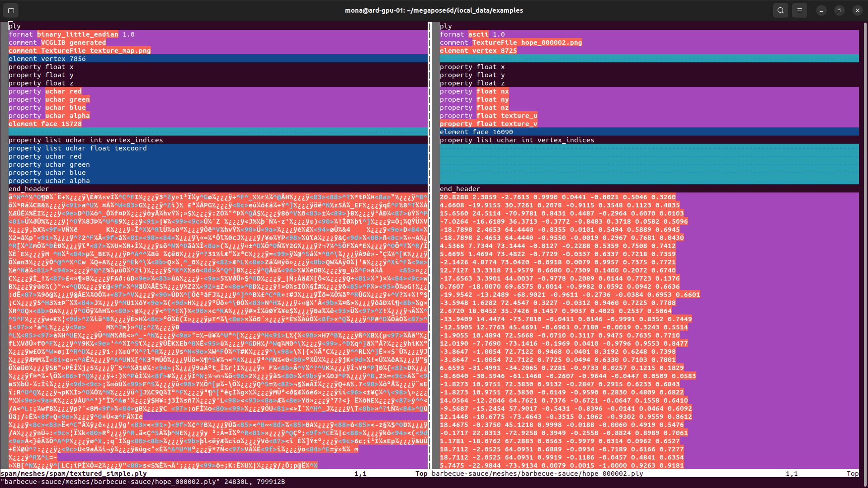Click 'end_header' line in right pane

pyautogui.click(x=460, y=189)
